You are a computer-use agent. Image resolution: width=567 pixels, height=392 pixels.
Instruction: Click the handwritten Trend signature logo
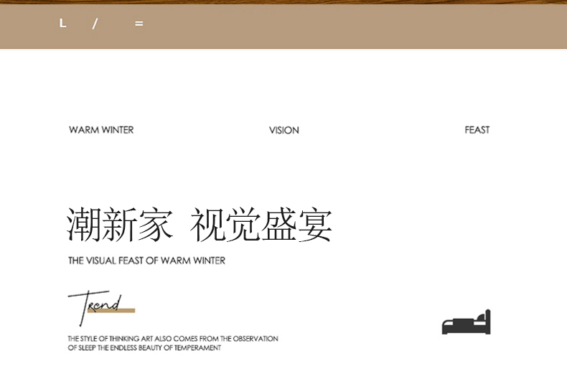(96, 306)
